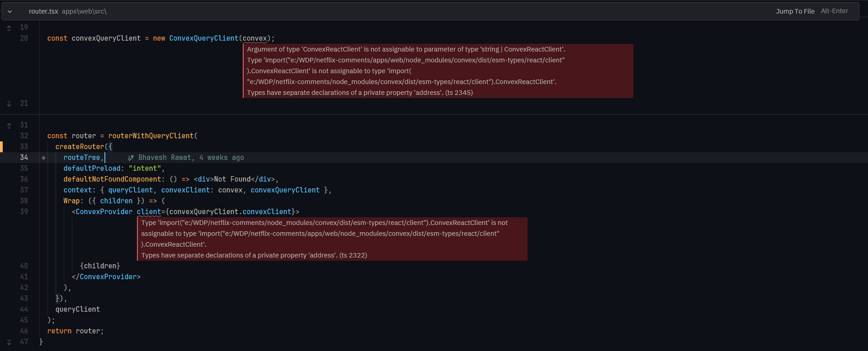
Task: Click the git blame branch icon
Action: (x=131, y=158)
